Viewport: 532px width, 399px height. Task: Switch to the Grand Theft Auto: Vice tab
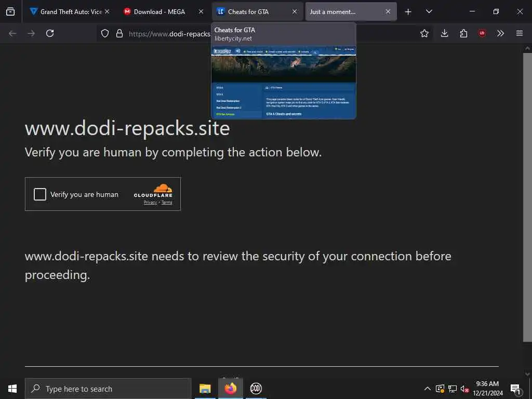pyautogui.click(x=70, y=11)
